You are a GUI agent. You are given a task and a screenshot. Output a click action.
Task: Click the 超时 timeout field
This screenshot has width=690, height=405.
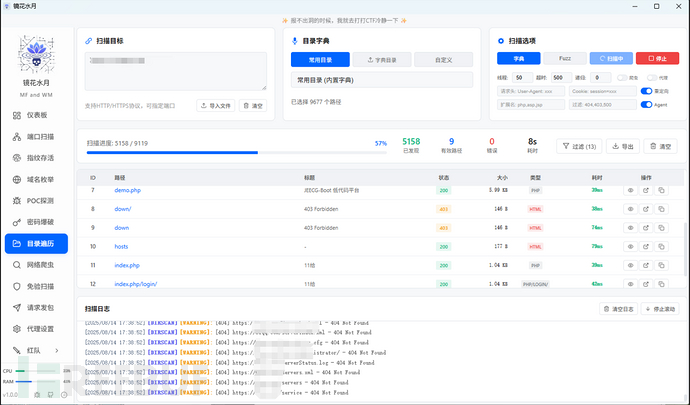click(x=562, y=77)
